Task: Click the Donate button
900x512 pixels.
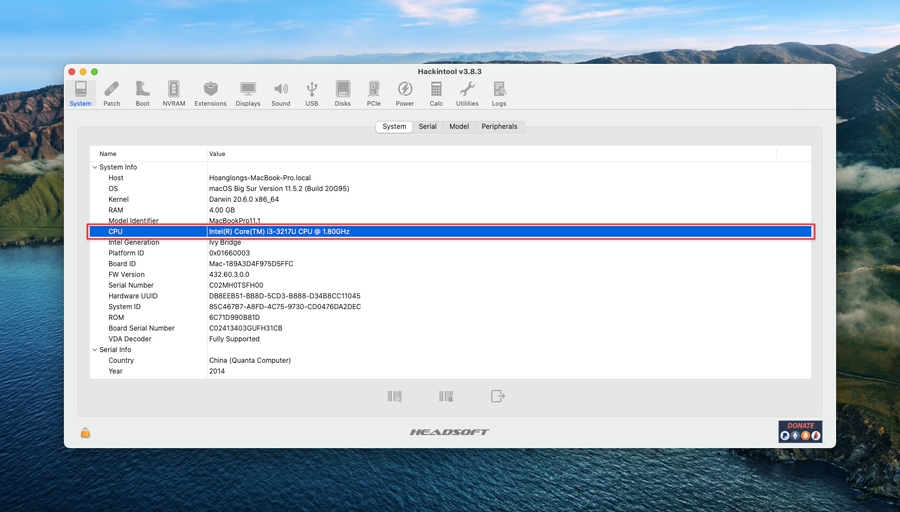Action: coord(800,431)
